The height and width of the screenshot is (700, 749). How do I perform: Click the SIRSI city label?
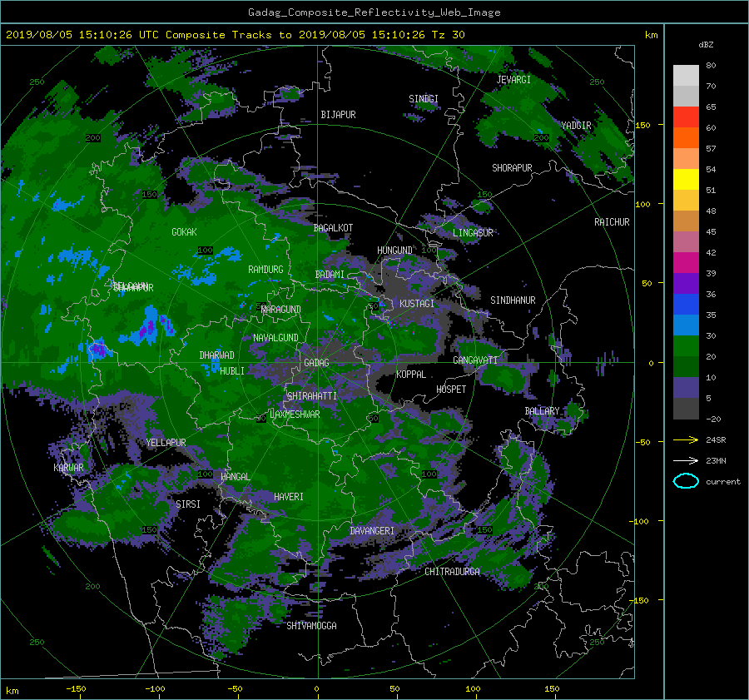click(x=188, y=504)
